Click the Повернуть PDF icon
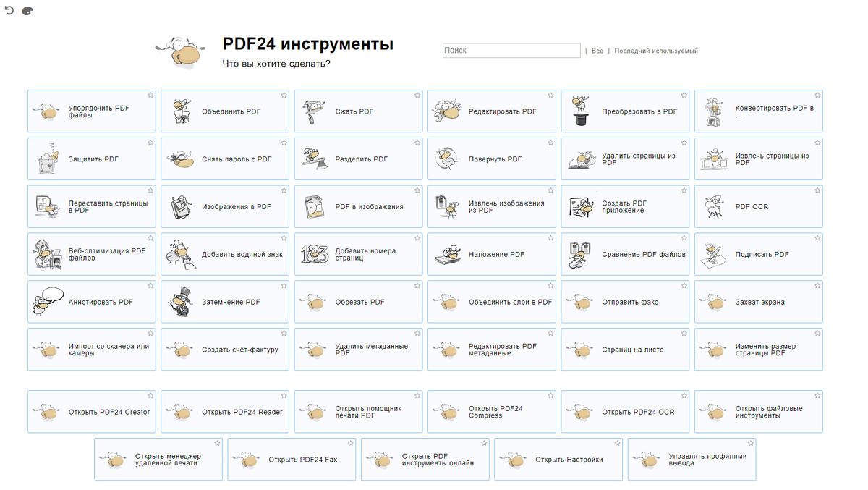The height and width of the screenshot is (490, 868). 447,159
